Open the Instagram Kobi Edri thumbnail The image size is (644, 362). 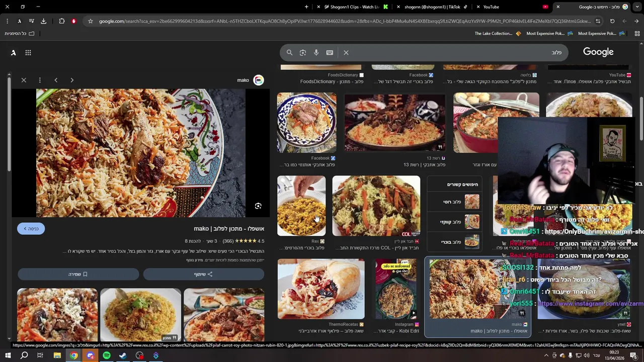(x=396, y=289)
